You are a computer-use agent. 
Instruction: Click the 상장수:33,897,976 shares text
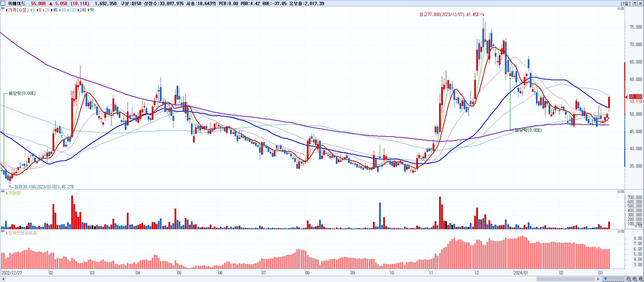pos(164,3)
